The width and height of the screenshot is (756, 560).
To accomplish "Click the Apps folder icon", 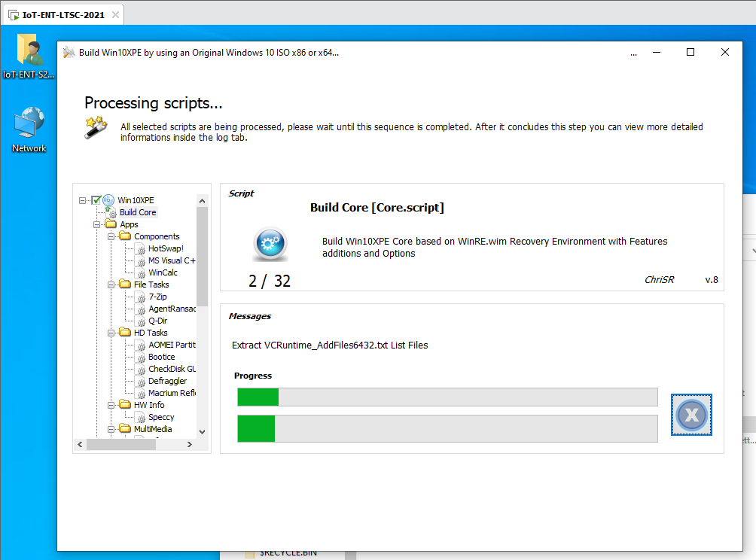I will pyautogui.click(x=111, y=224).
